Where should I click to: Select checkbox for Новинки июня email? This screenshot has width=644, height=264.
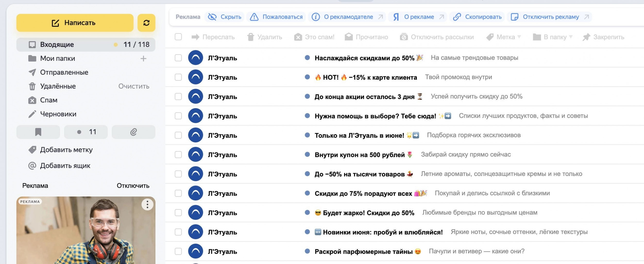(178, 232)
